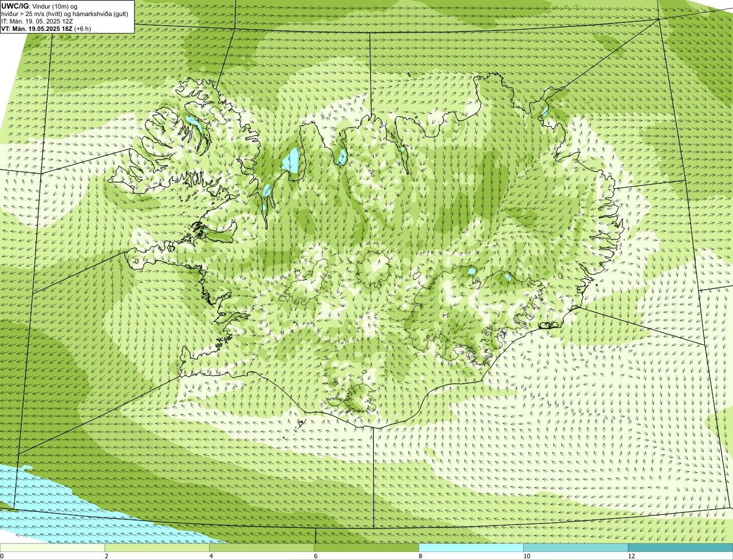Click the legend tick label "6"

[316, 556]
